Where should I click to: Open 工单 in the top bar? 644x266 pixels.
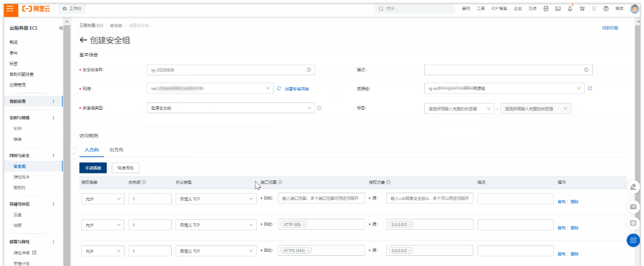(x=481, y=9)
